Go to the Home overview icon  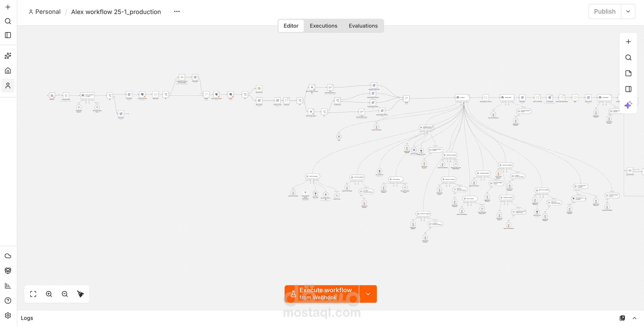coord(8,71)
